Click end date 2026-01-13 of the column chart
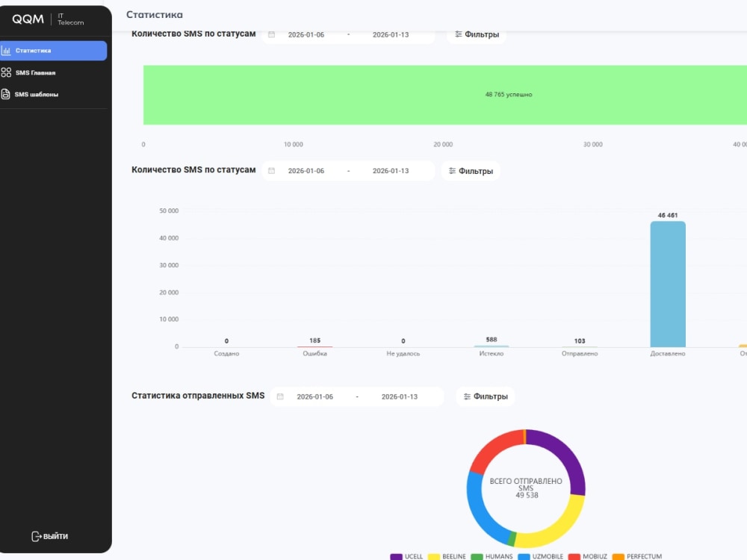Viewport: 747px width, 560px height. coord(391,171)
